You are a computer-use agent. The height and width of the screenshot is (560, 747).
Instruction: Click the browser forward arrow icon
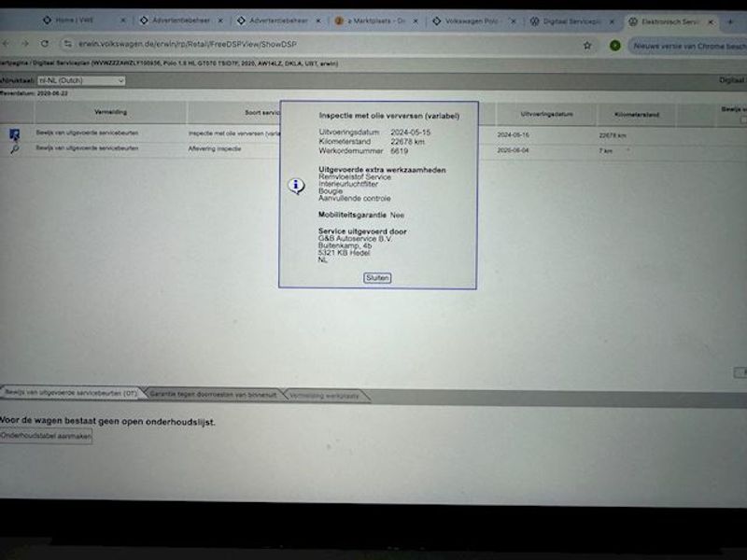[25, 43]
